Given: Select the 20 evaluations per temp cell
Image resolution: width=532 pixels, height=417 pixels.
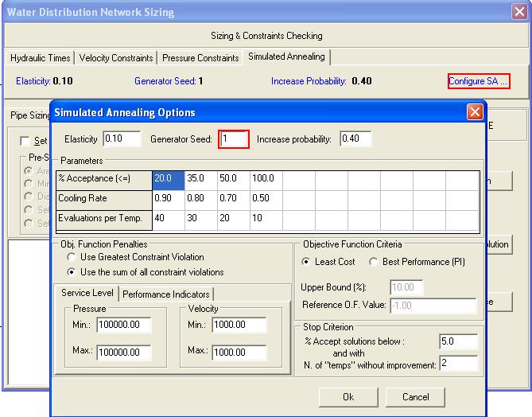Looking at the screenshot, I should click(x=234, y=220).
